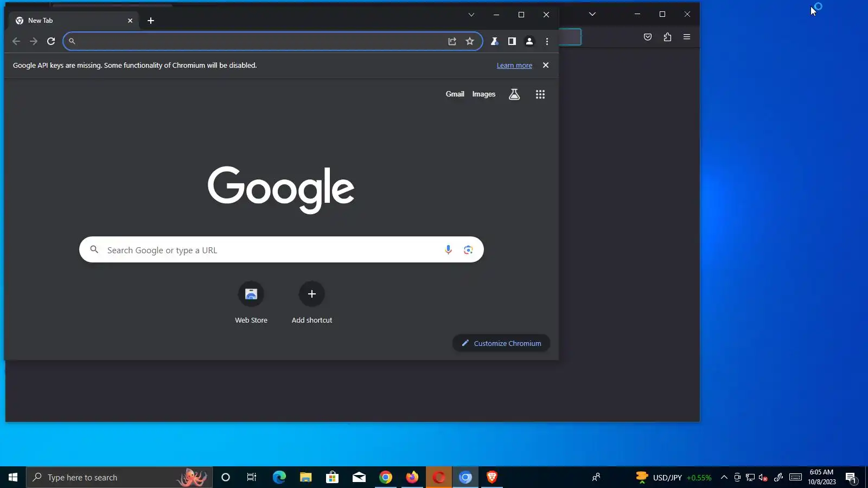This screenshot has width=868, height=488.
Task: Dismiss the Google API keys warning bar
Action: (x=546, y=65)
